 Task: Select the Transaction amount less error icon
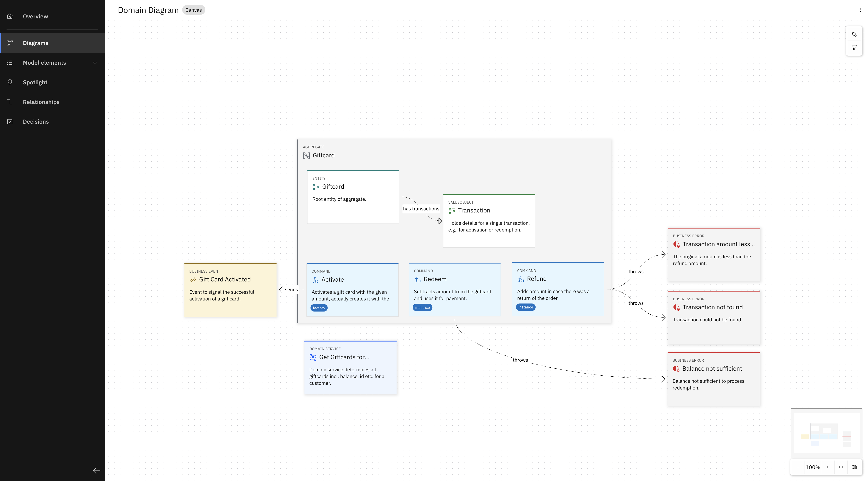click(x=676, y=245)
